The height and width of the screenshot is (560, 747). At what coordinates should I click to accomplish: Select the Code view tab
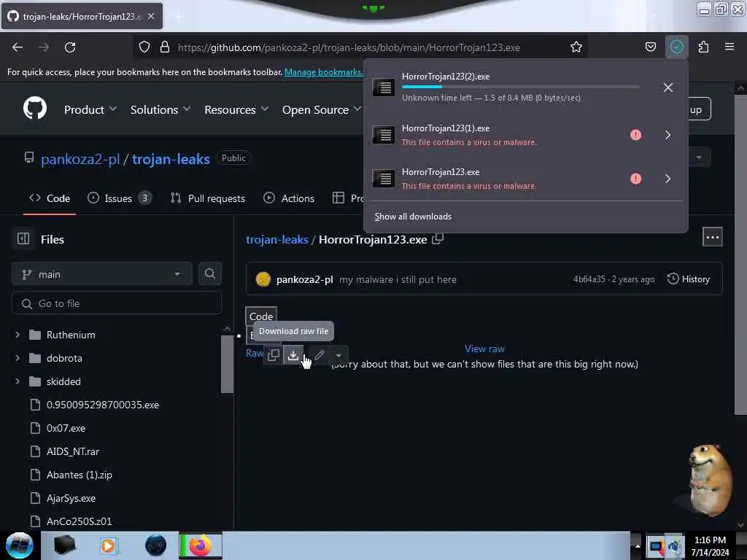[261, 316]
